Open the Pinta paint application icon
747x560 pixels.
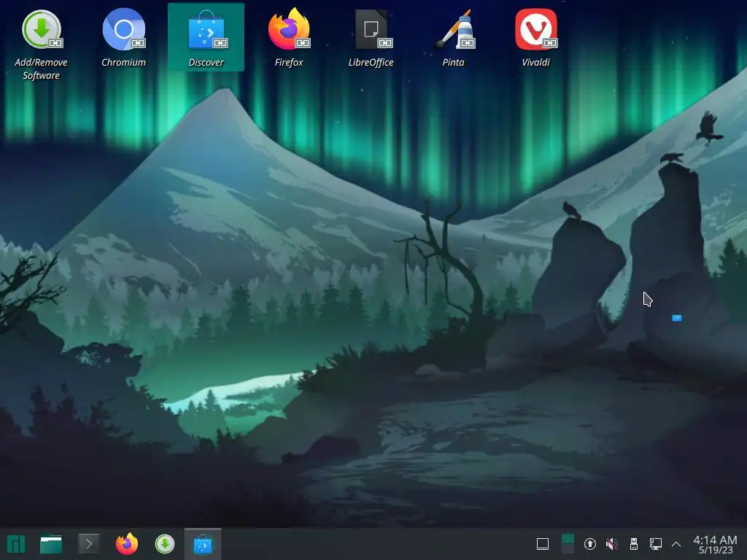coord(454,38)
